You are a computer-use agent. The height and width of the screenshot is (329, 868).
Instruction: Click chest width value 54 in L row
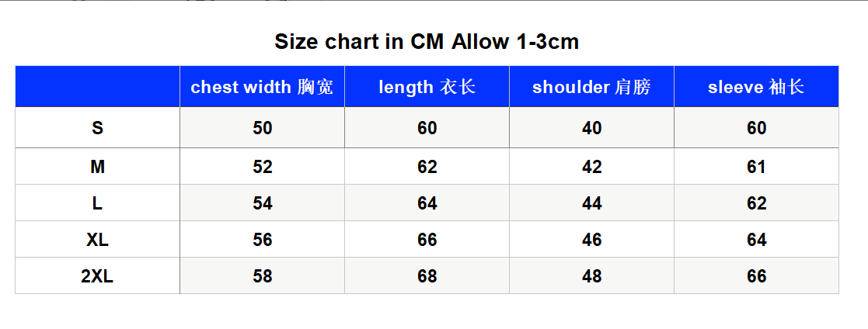263,203
